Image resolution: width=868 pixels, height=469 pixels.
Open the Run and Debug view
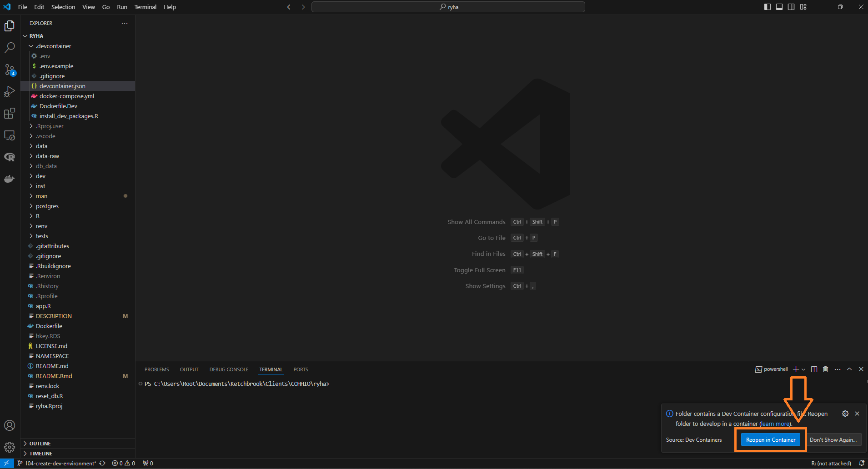[10, 91]
